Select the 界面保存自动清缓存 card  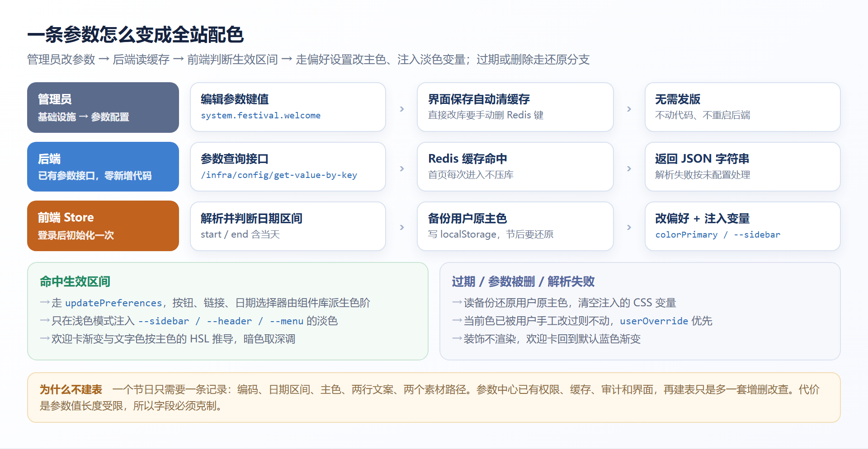[x=515, y=107]
